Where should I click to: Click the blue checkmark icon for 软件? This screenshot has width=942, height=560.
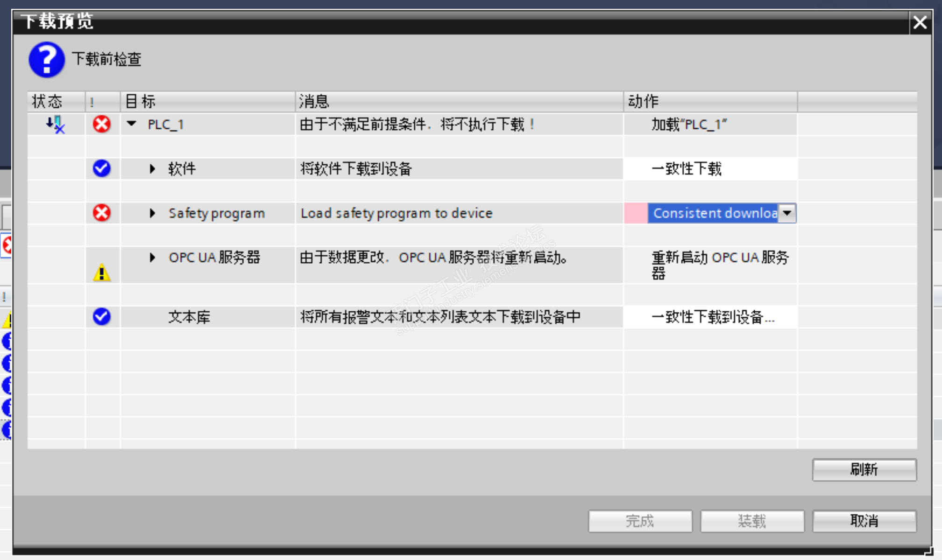pos(101,168)
